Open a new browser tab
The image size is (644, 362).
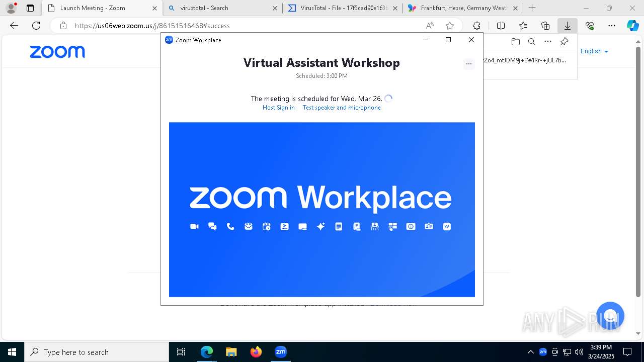coord(532,8)
